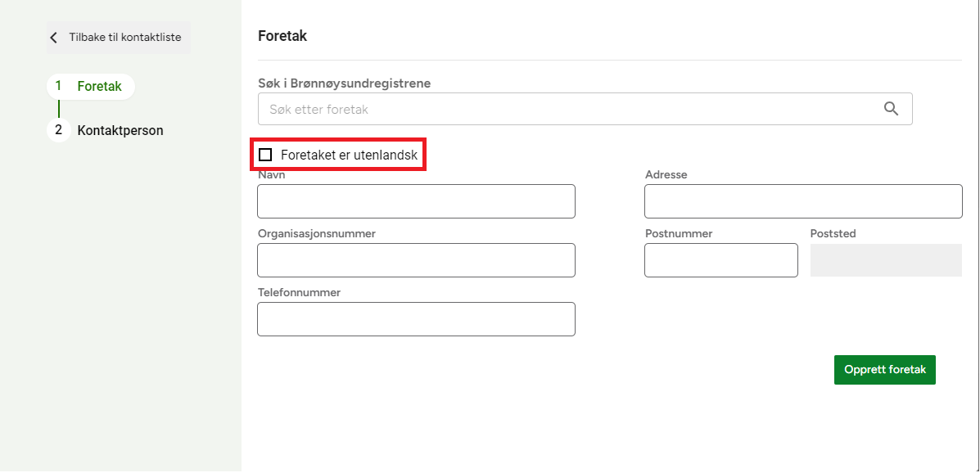Switch to the Kontaktperson step
The image size is (980, 473).
pos(120,130)
